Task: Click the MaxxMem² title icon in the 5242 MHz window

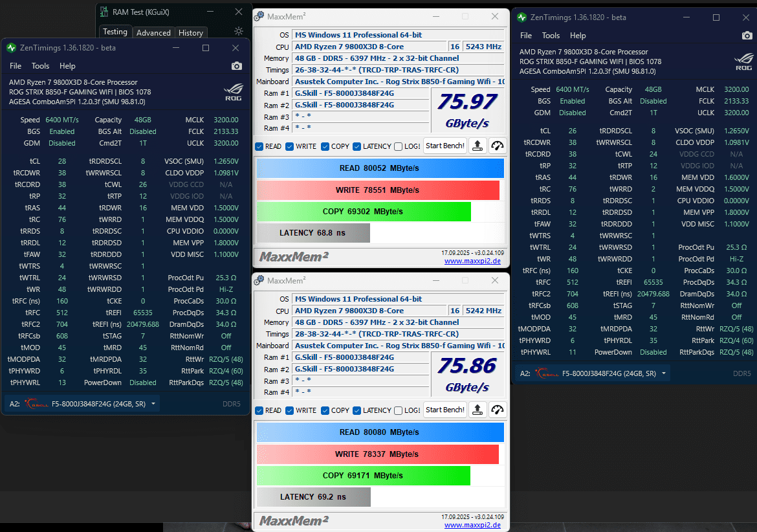Action: 259,280
